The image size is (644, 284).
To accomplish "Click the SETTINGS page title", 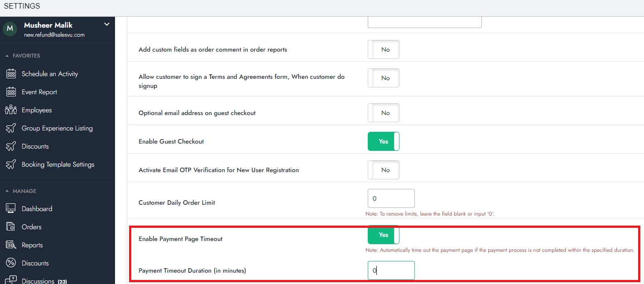I will pos(22,6).
